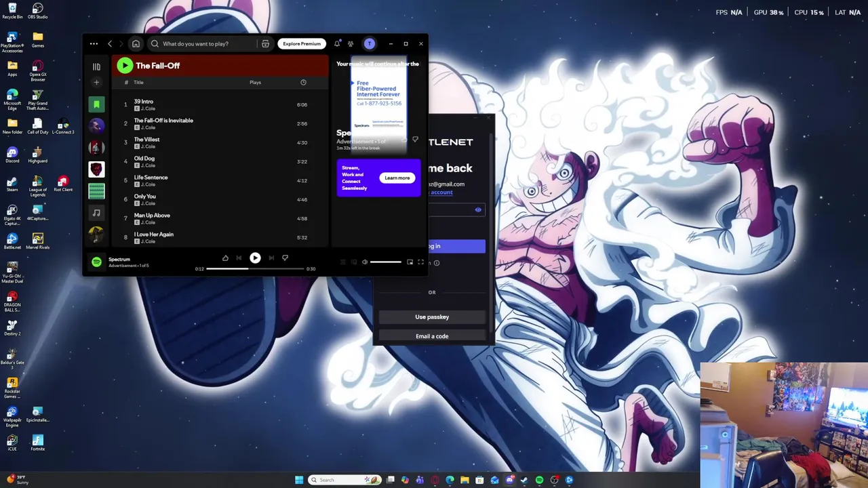Viewport: 868px width, 488px height.
Task: Sort tracks by Plays column header
Action: coord(255,82)
